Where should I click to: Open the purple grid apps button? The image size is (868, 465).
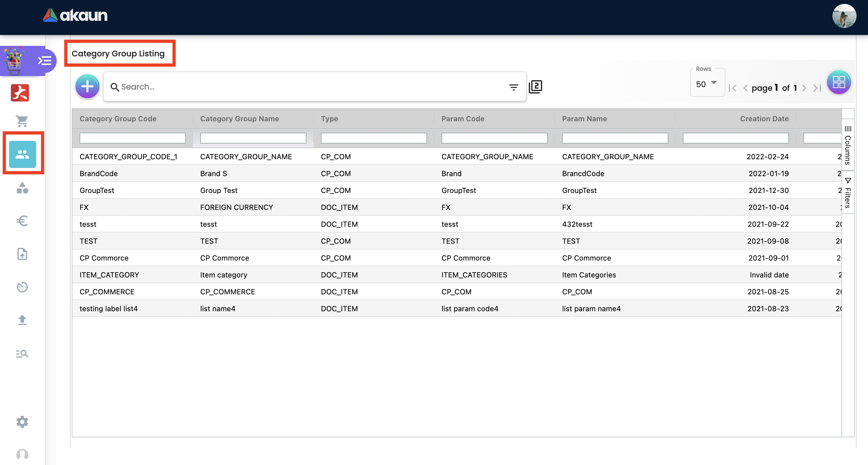click(839, 82)
